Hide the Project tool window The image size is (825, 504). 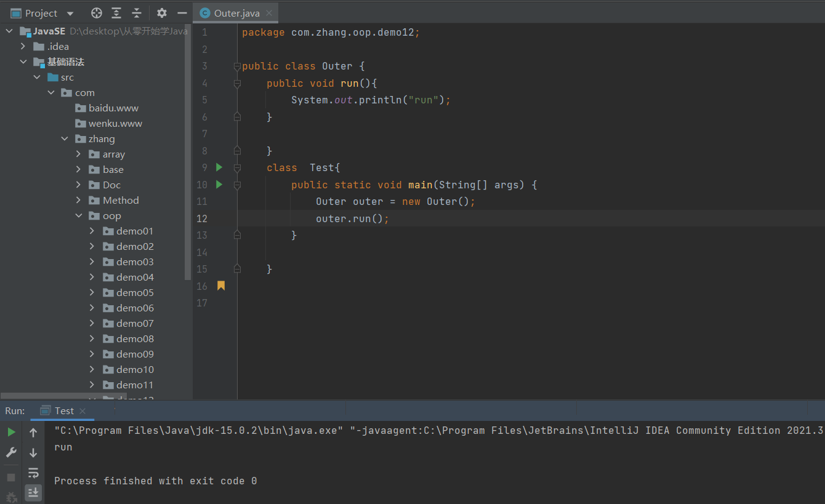pyautogui.click(x=182, y=13)
